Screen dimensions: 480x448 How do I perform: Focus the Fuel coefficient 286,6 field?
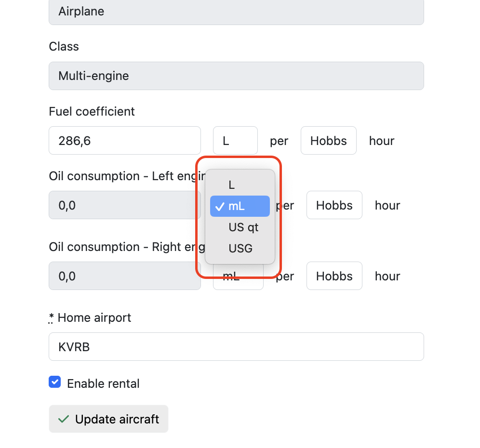tap(125, 141)
